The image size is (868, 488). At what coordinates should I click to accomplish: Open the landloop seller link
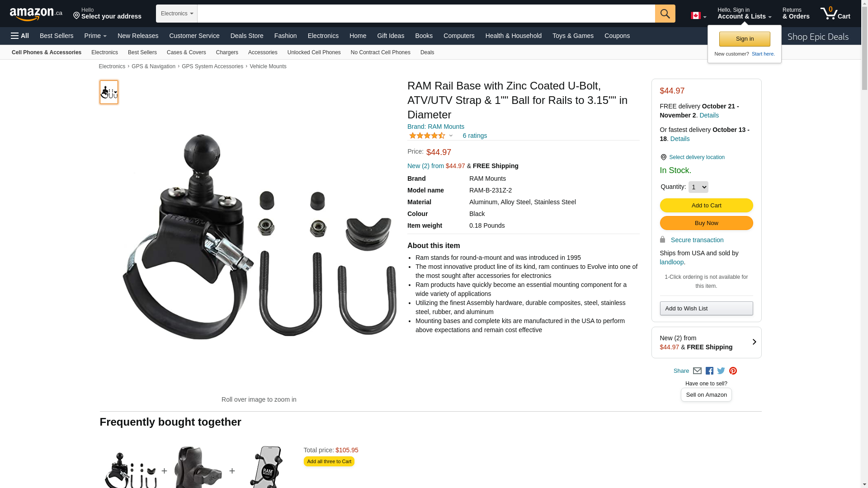point(671,262)
